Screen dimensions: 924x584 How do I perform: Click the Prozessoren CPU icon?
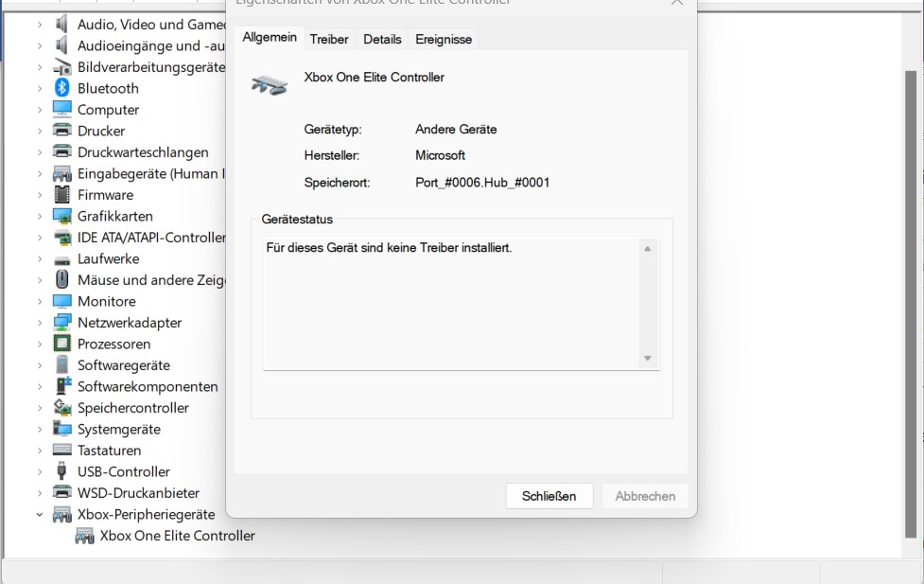point(61,344)
